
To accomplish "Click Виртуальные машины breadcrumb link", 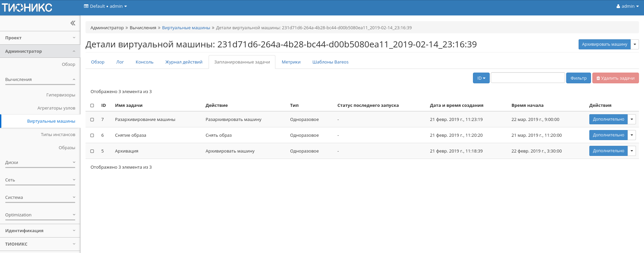I will [x=186, y=28].
